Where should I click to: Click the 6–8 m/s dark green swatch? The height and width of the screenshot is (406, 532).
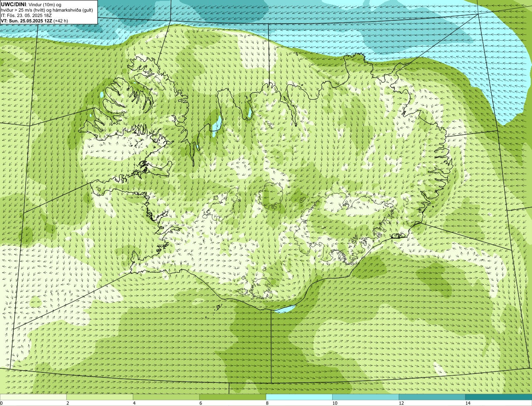point(233,397)
